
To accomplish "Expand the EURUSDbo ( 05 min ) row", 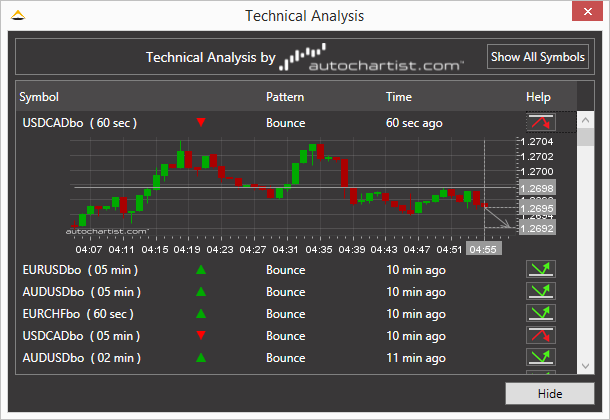I will point(80,270).
